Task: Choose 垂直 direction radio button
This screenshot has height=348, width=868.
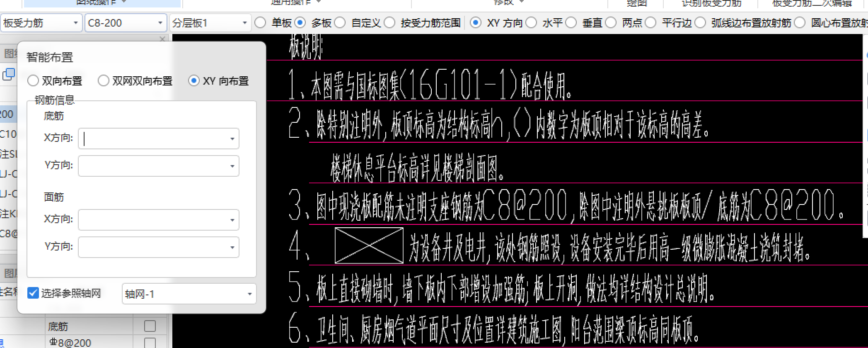Action: [571, 23]
